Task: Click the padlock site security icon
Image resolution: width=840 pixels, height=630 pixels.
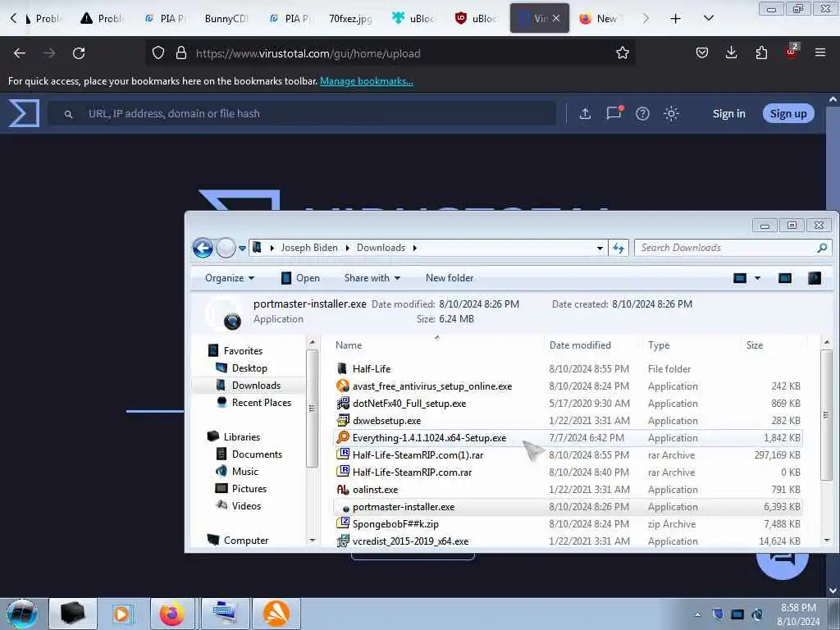Action: pyautogui.click(x=181, y=52)
